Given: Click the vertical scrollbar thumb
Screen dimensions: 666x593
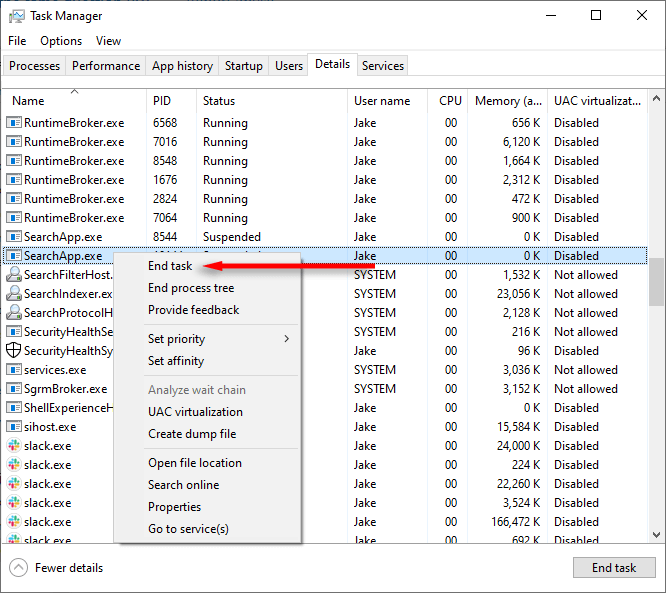Looking at the screenshot, I should point(656,280).
